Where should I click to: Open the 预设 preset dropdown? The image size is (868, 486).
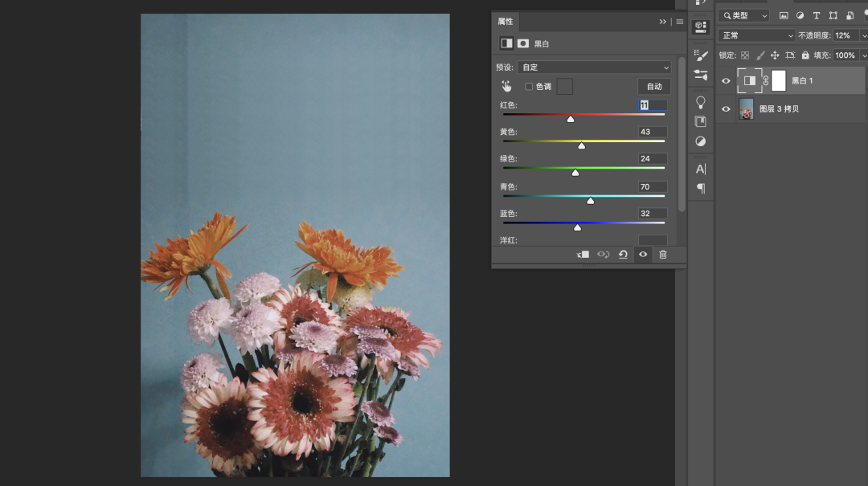594,67
